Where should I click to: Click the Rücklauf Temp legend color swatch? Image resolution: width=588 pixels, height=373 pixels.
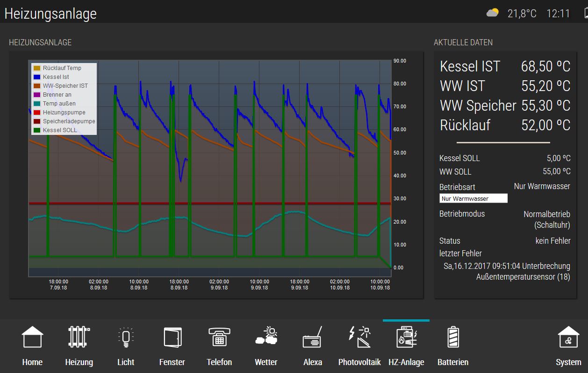(x=37, y=68)
